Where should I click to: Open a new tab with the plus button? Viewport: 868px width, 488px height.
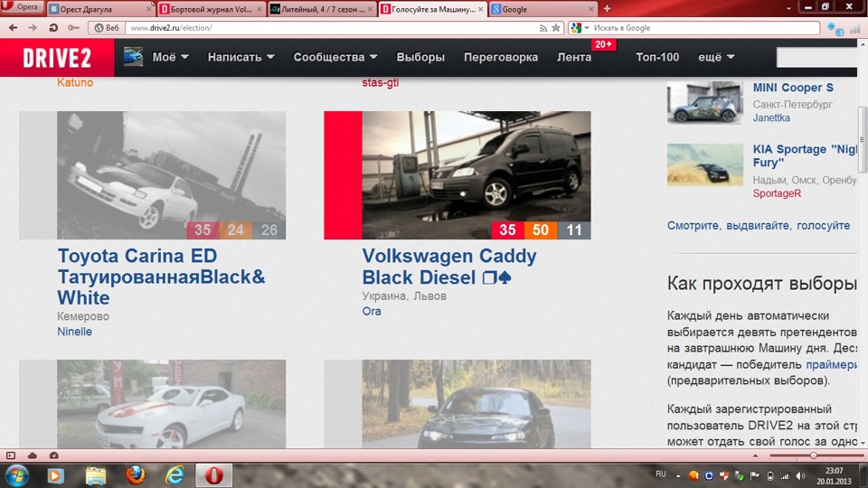click(x=607, y=9)
